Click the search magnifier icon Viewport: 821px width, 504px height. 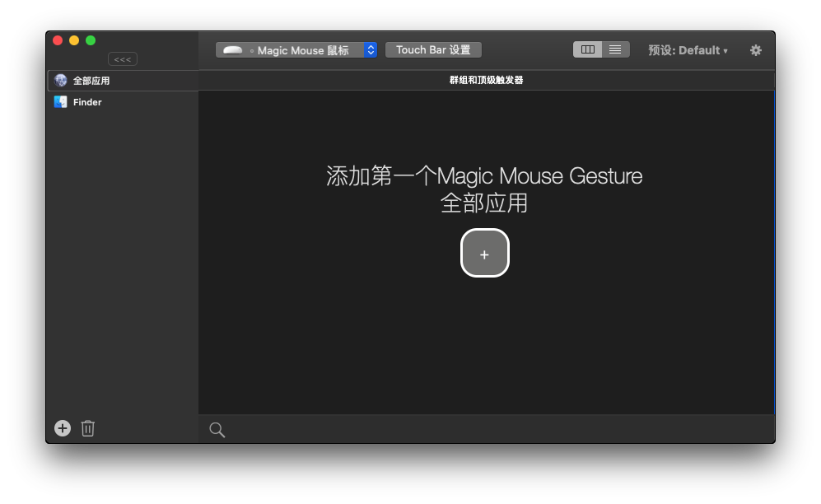click(x=217, y=430)
